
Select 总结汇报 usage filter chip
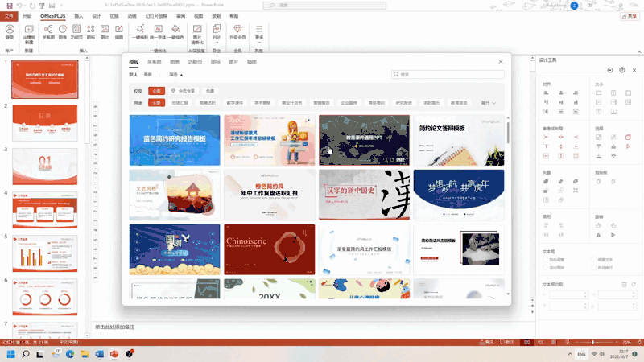point(180,103)
